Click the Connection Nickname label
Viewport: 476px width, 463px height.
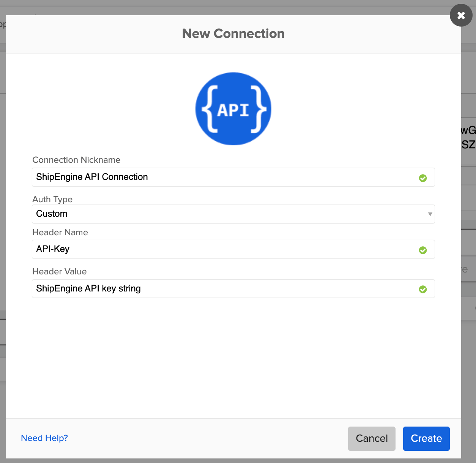coord(76,160)
